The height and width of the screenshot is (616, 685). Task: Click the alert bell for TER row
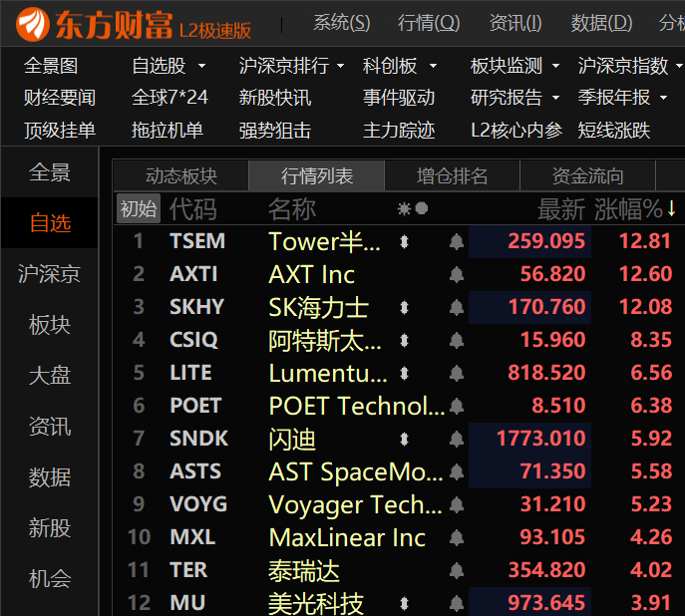tap(457, 570)
